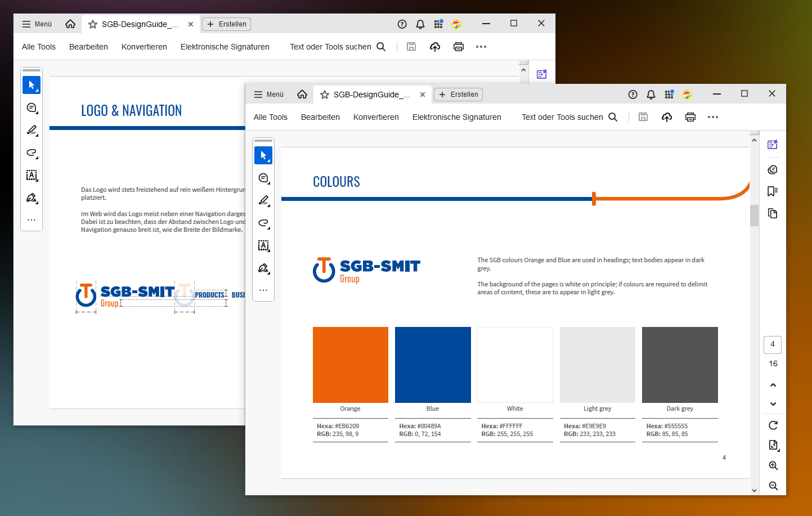Rotate the page view clockwise
The height and width of the screenshot is (516, 812).
point(773,425)
